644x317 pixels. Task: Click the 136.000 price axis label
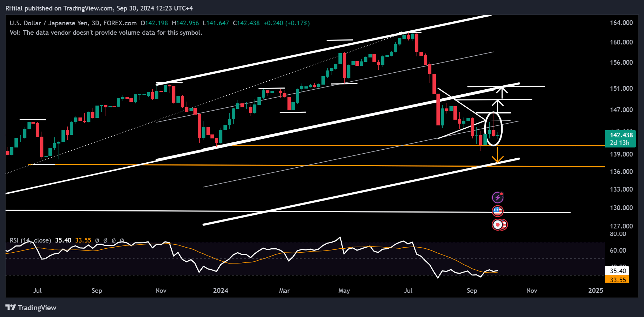[x=621, y=172]
